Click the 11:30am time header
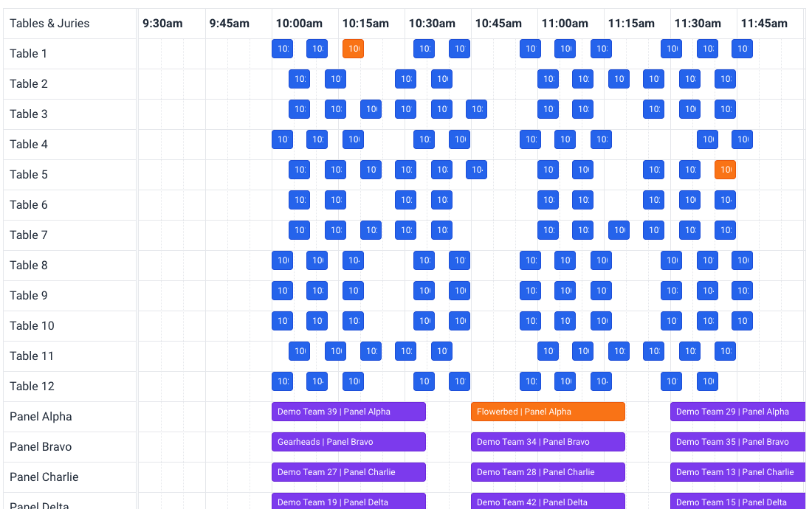The height and width of the screenshot is (509, 812). 698,24
